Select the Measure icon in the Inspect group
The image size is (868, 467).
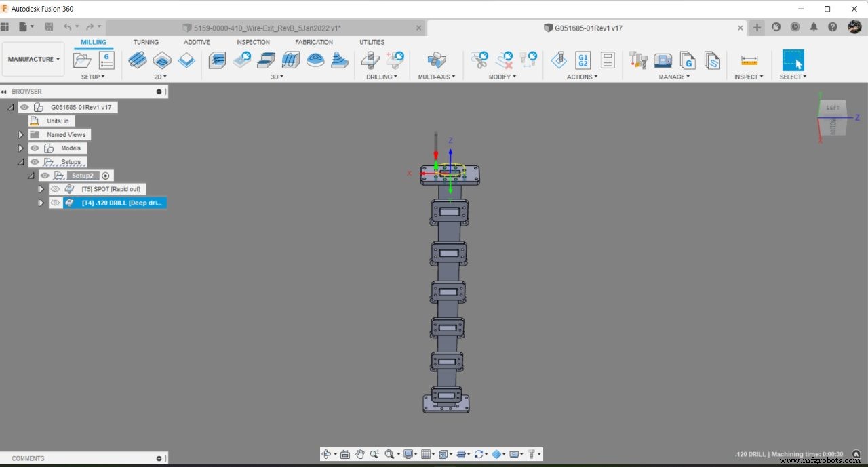point(749,60)
